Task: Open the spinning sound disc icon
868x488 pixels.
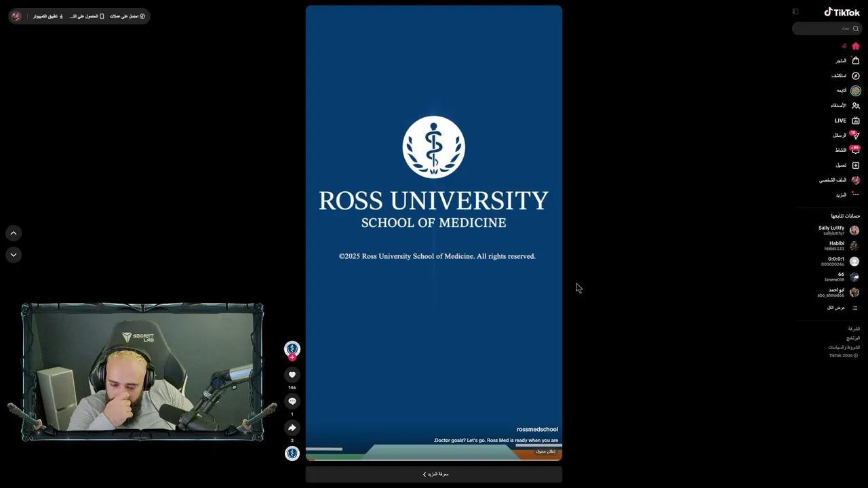Action: (x=292, y=453)
